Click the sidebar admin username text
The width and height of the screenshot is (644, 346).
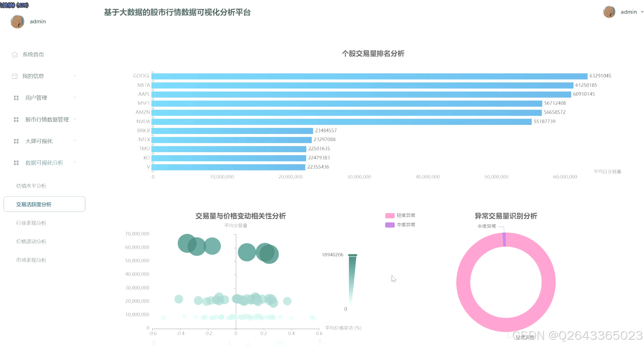[38, 22]
